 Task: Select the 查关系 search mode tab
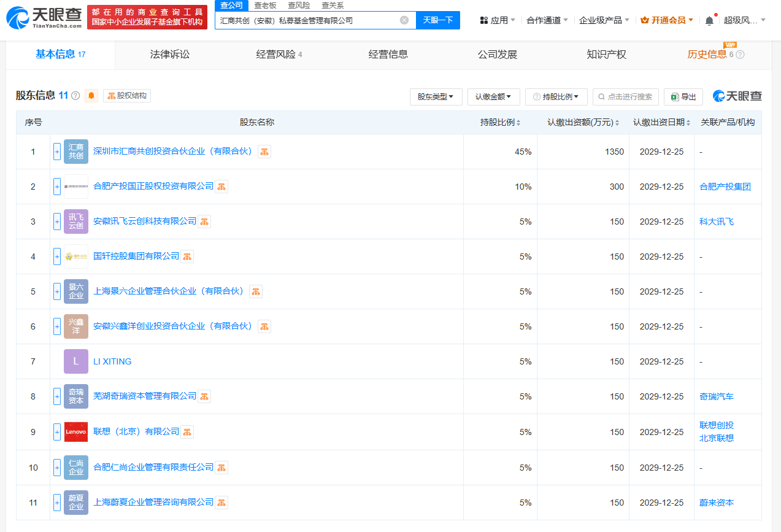coord(333,5)
